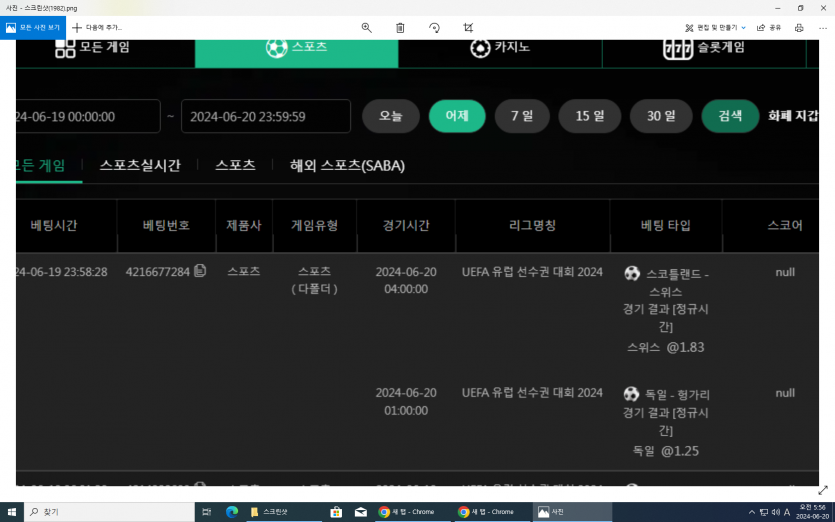Image resolution: width=835 pixels, height=522 pixels.
Task: Click match time 2024-06-20 04:00:00
Action: click(406, 281)
